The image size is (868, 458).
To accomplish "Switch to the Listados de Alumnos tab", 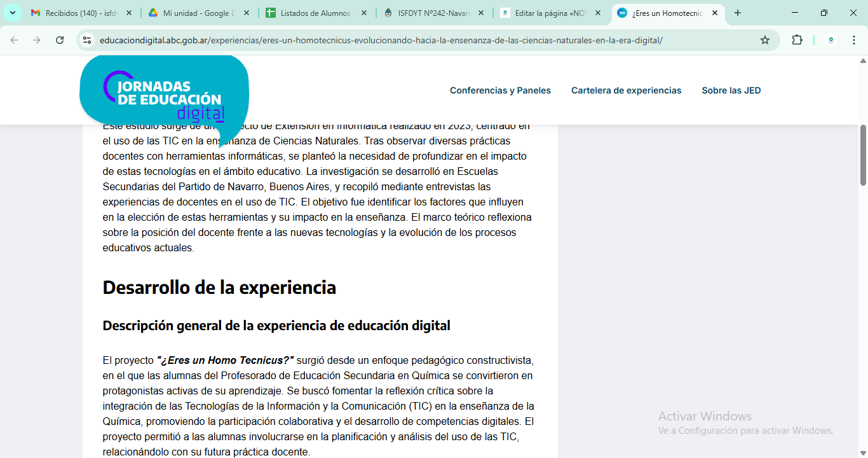I will (x=316, y=13).
